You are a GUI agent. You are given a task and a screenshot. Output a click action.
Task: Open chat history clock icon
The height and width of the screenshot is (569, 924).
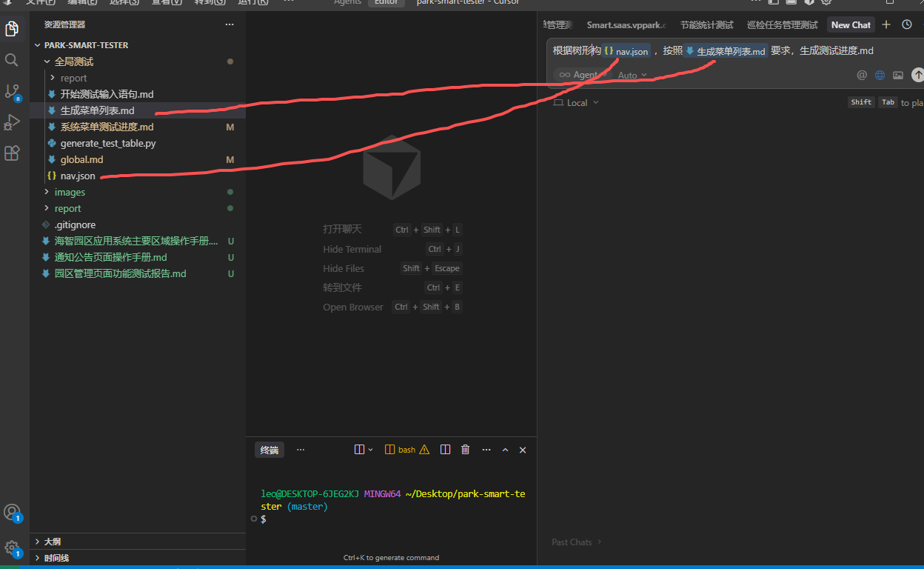point(906,24)
